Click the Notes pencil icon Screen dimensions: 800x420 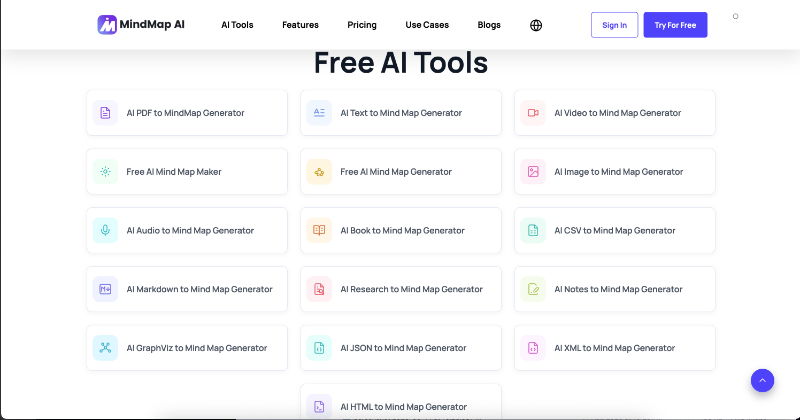point(533,289)
